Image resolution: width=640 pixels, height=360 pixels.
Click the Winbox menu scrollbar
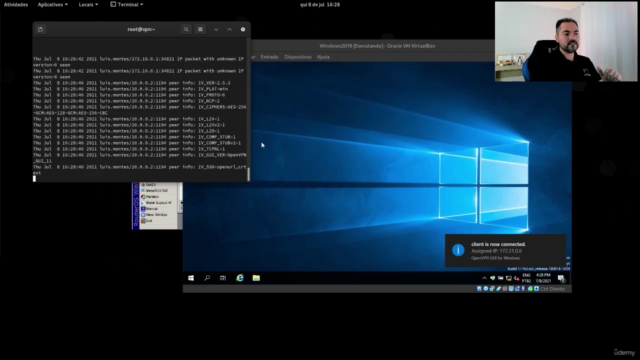(180, 205)
